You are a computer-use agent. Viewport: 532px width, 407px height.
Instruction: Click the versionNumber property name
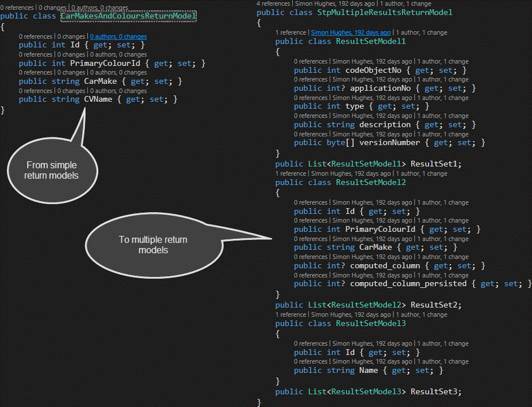point(389,143)
